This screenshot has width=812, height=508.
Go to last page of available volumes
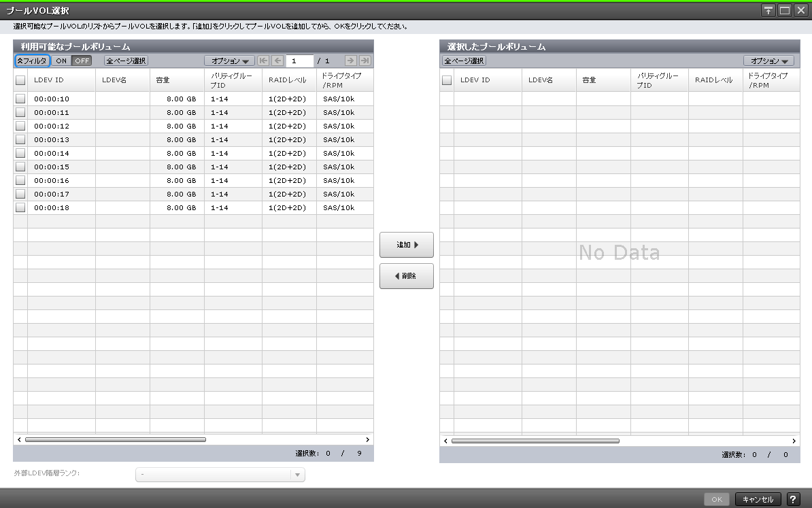point(365,61)
